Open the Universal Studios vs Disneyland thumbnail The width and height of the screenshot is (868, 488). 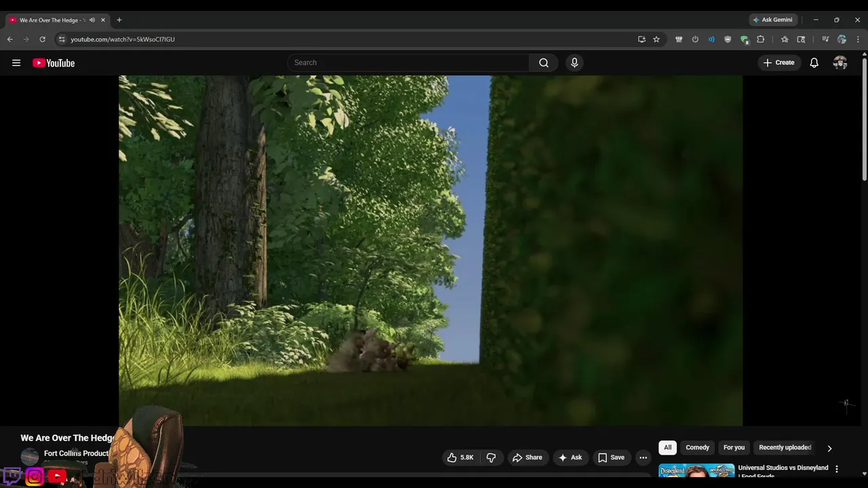[696, 471]
